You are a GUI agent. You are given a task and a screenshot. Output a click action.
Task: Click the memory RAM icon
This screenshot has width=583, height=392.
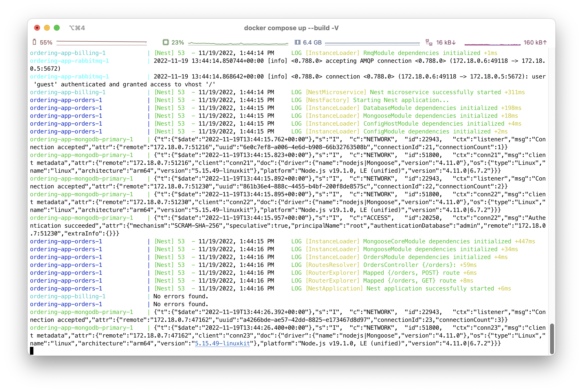297,42
